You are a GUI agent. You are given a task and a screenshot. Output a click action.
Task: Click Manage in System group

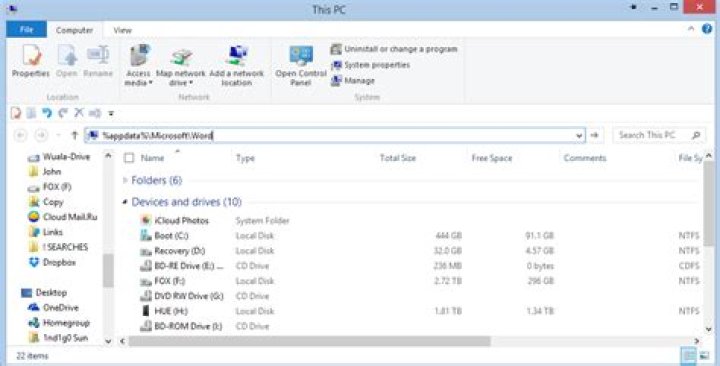(353, 81)
